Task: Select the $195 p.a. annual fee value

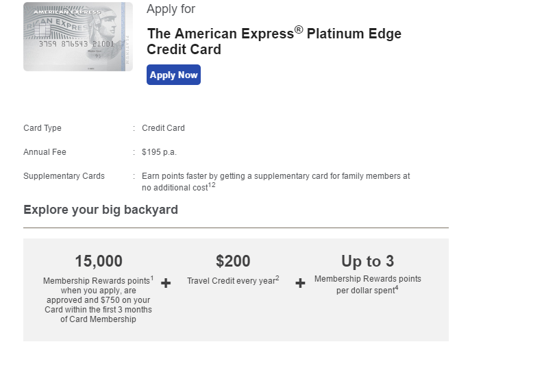Action: [159, 152]
